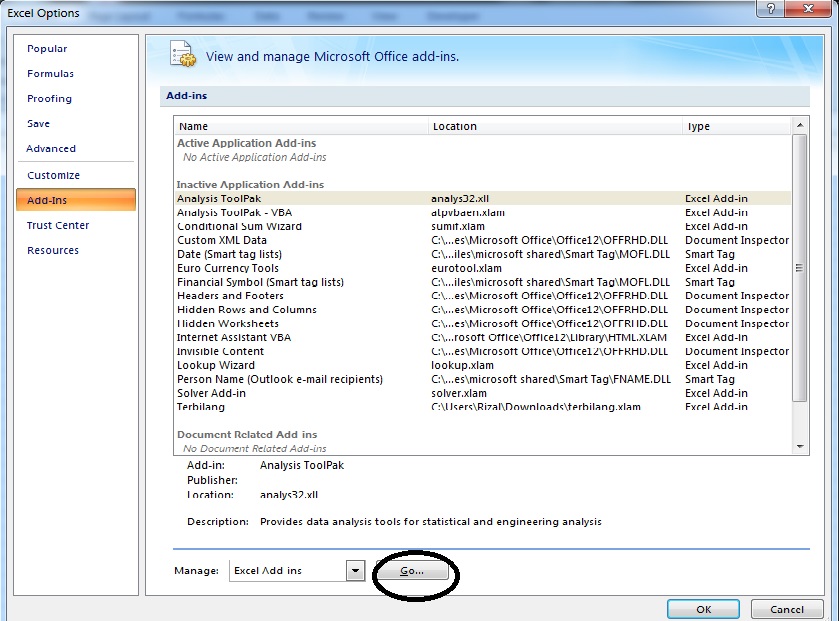Select Financial Symbol (Smart tag lists) row
The width and height of the screenshot is (839, 621).
(x=483, y=282)
